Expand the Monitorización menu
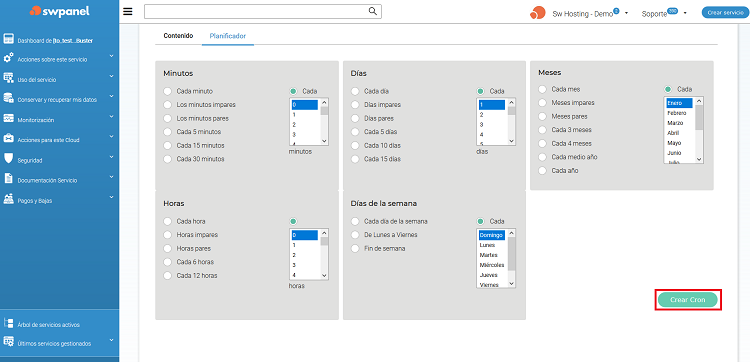 pos(111,116)
